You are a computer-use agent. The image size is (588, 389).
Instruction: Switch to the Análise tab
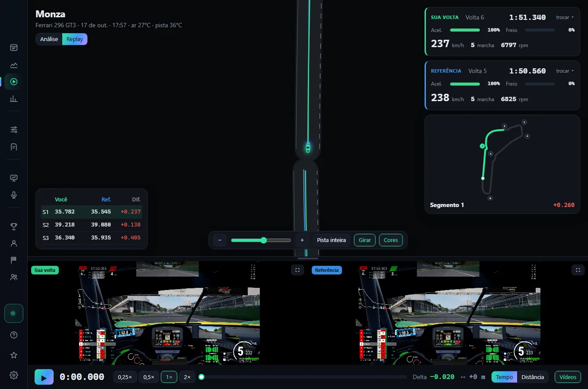pos(49,39)
